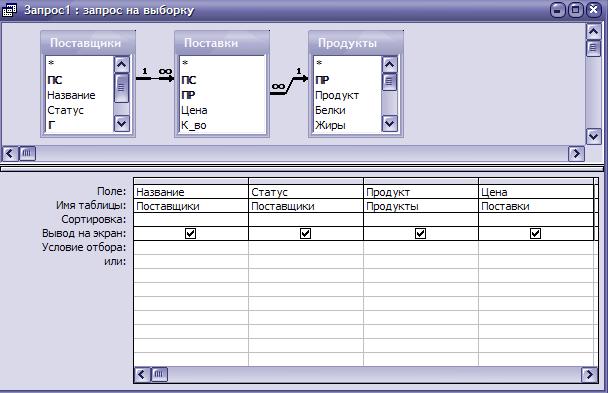Click Продукты field list scrollbar thumb
Viewport: 608px width, 393px height.
(390, 82)
